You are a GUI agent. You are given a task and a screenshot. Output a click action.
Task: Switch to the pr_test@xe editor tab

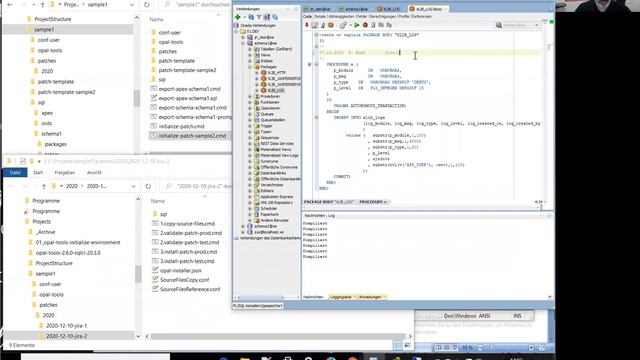(x=320, y=9)
